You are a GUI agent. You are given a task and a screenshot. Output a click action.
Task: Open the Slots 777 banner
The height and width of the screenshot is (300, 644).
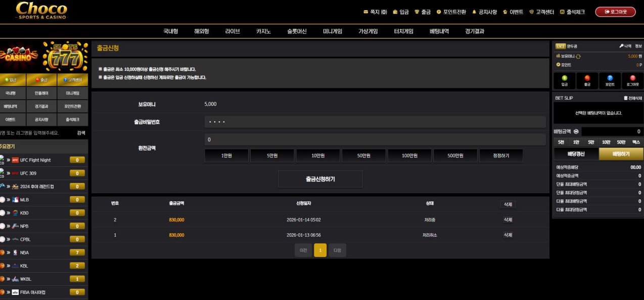pos(66,57)
